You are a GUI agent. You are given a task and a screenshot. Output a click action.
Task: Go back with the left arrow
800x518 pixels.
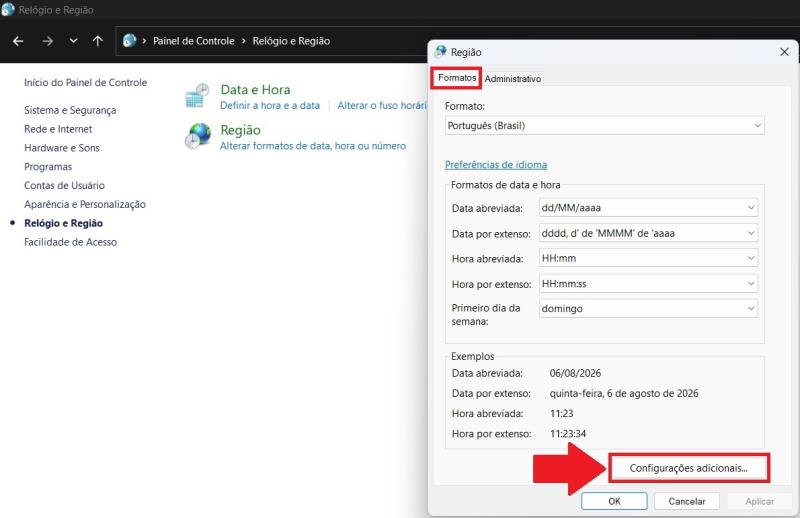(x=18, y=41)
